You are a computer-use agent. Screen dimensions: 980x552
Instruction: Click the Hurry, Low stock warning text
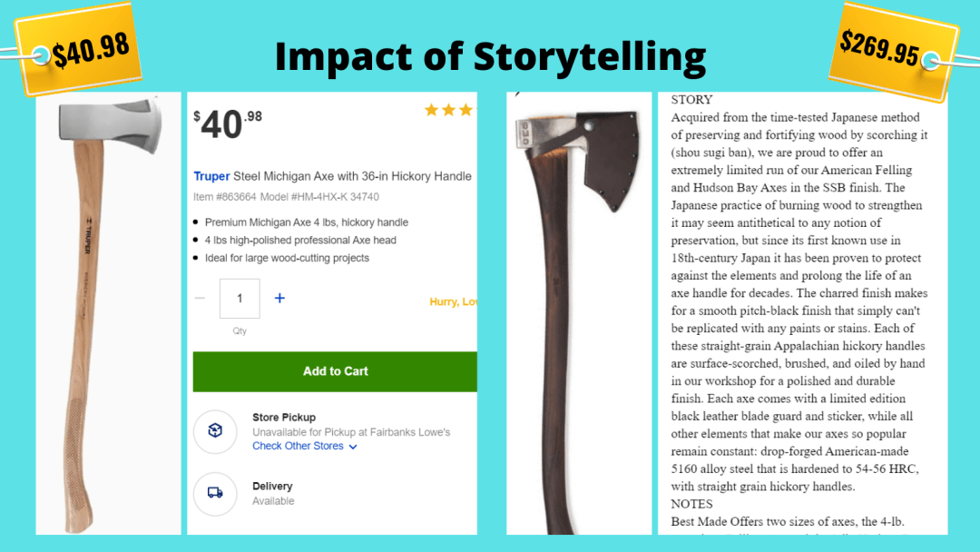click(453, 301)
